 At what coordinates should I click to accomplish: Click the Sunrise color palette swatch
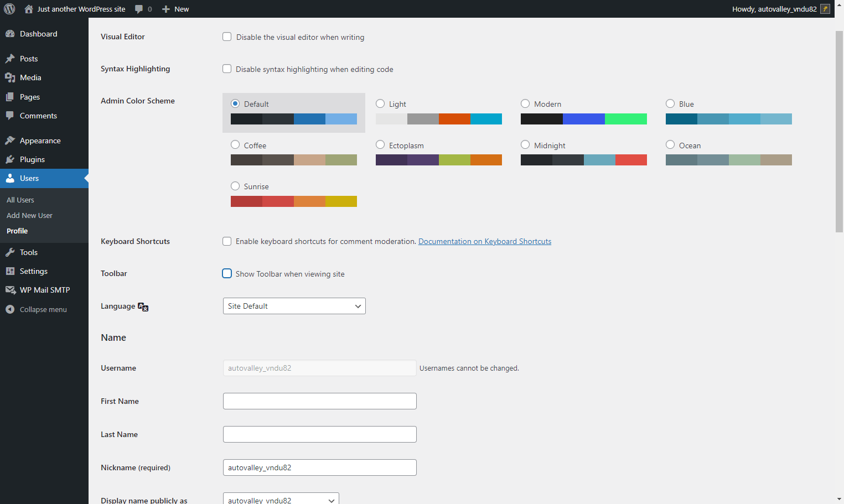[x=294, y=201]
